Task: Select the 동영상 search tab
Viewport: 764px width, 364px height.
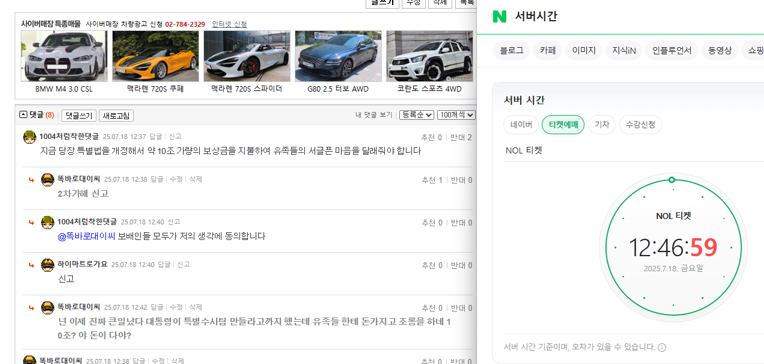Action: [720, 50]
